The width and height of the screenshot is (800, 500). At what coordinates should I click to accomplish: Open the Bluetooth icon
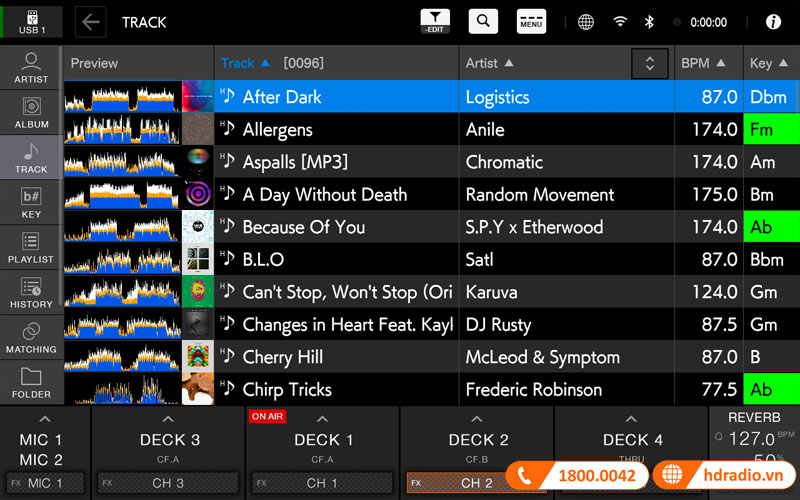click(649, 22)
